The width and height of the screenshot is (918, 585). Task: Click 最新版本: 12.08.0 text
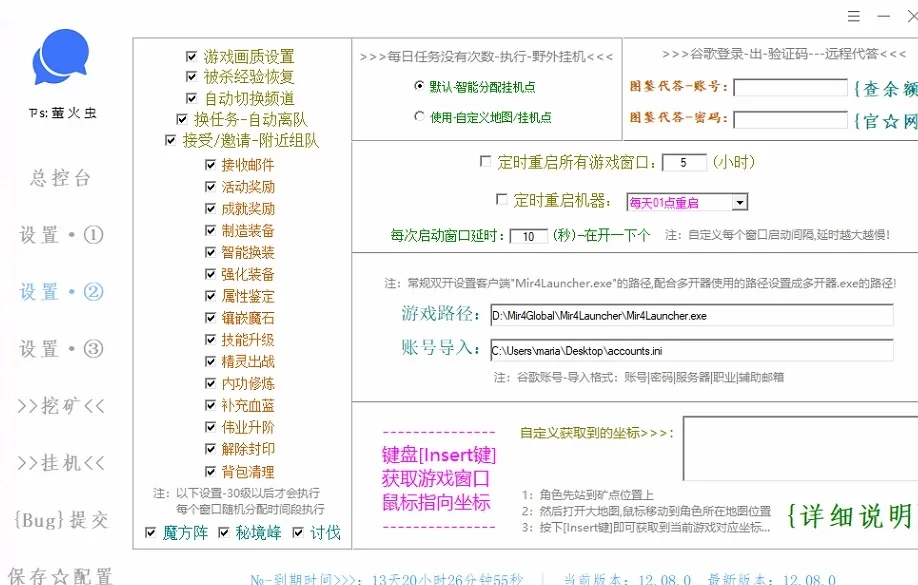(x=771, y=579)
